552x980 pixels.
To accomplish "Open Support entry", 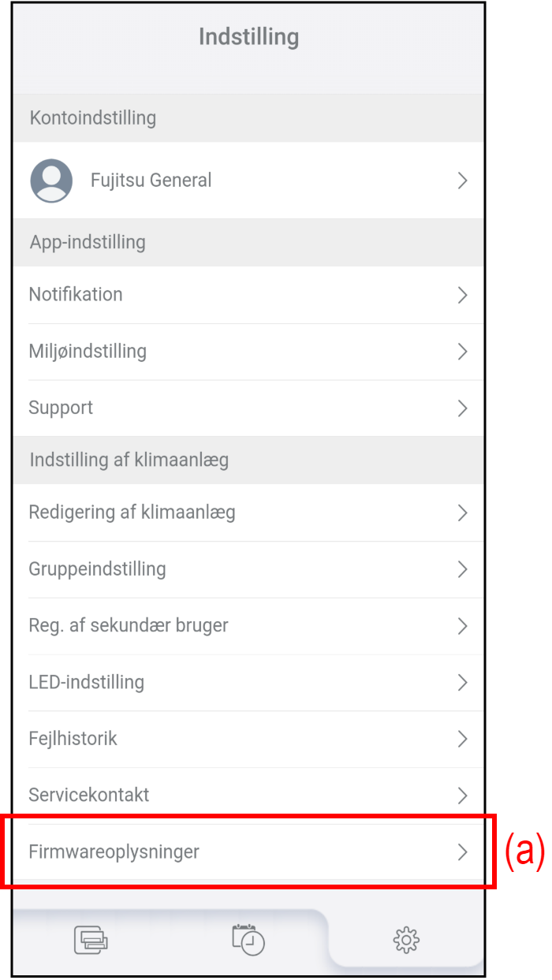I will coord(248,408).
